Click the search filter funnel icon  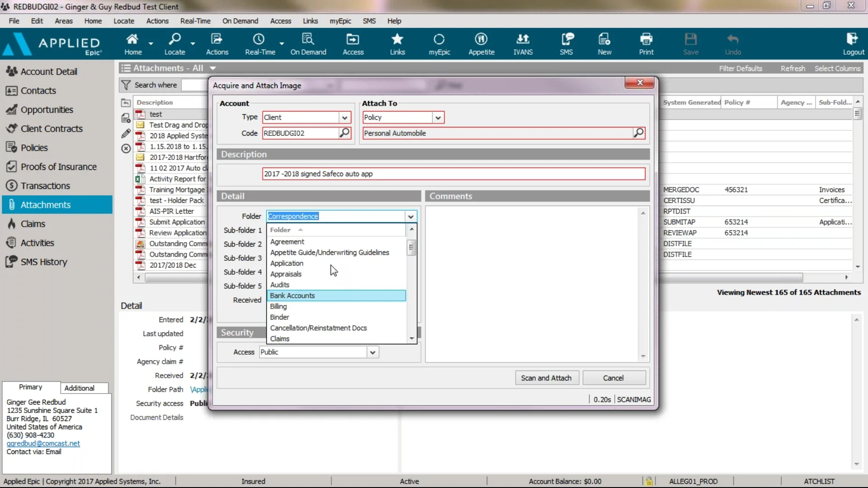coord(125,85)
